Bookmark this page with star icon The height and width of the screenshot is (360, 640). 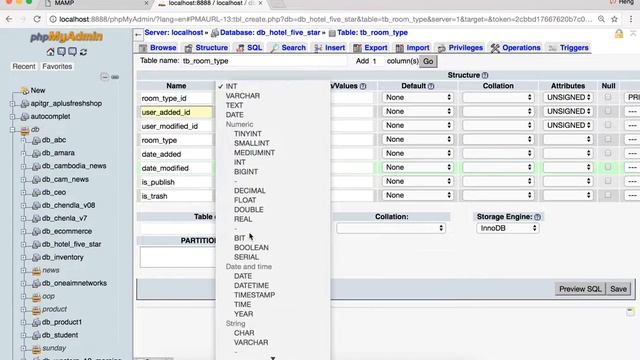[614, 19]
